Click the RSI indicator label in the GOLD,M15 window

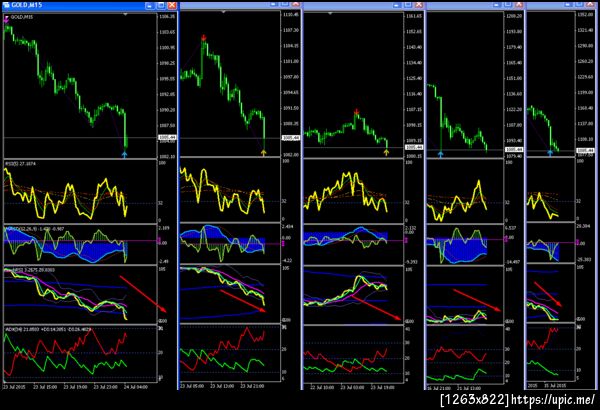coord(21,163)
